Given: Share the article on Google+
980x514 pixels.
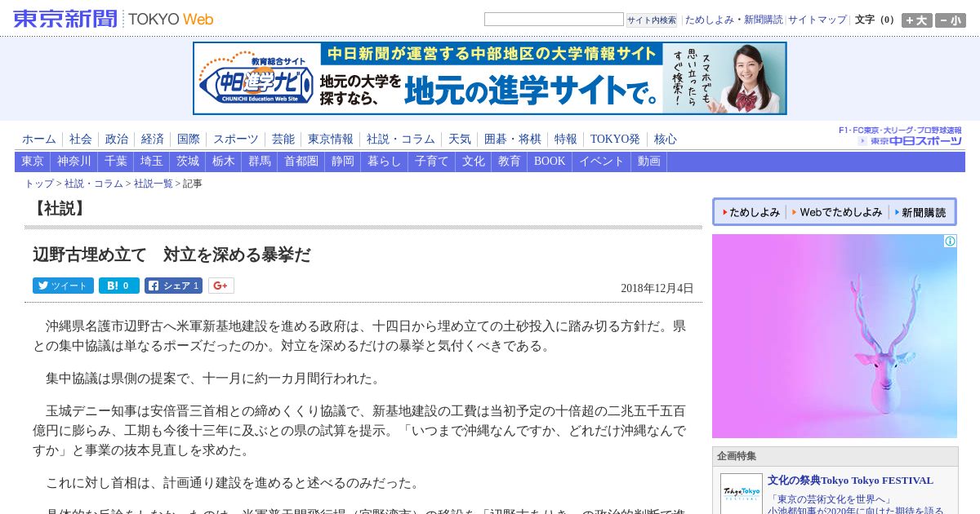Looking at the screenshot, I should [x=221, y=286].
